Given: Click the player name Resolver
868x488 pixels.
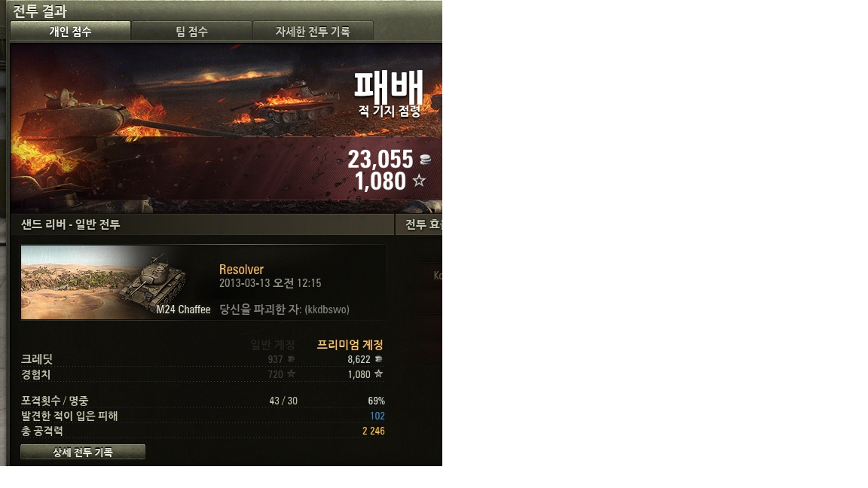Looking at the screenshot, I should click(x=241, y=270).
